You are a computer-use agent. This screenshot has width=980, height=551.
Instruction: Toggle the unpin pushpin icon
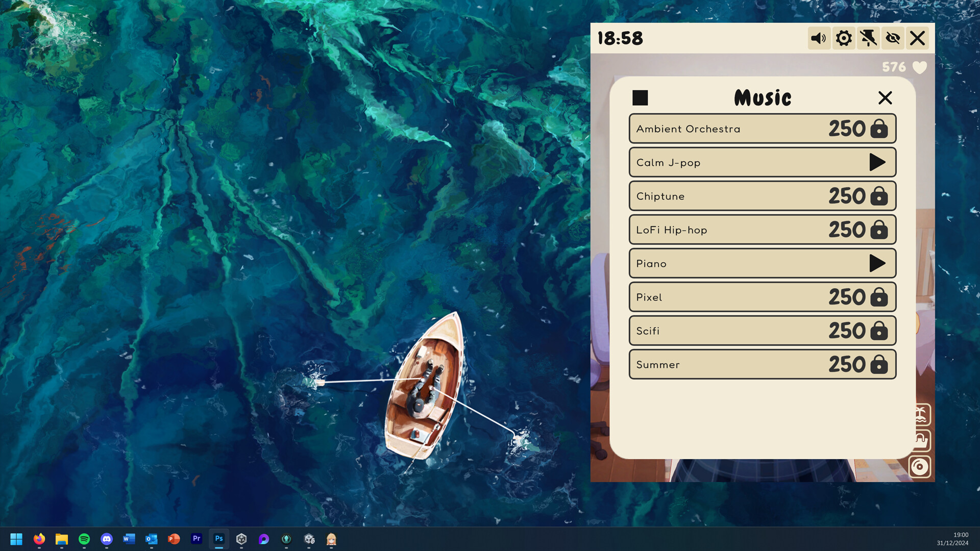(868, 38)
